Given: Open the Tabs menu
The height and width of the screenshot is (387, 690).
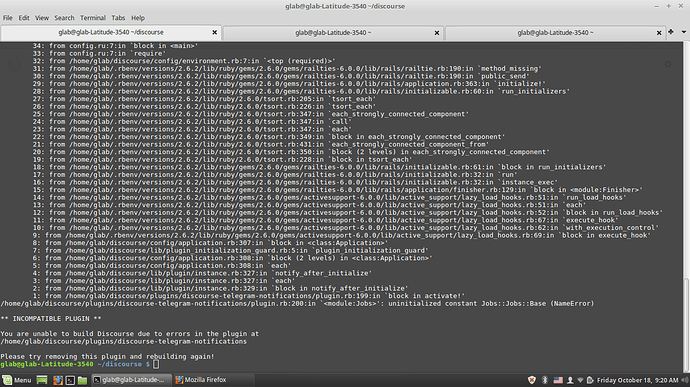Looking at the screenshot, I should (x=118, y=18).
